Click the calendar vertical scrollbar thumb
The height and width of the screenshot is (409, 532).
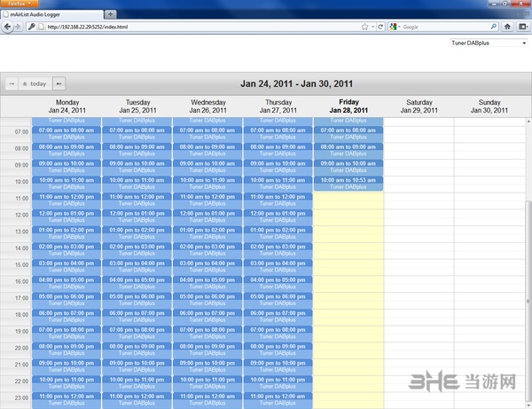coord(528,301)
